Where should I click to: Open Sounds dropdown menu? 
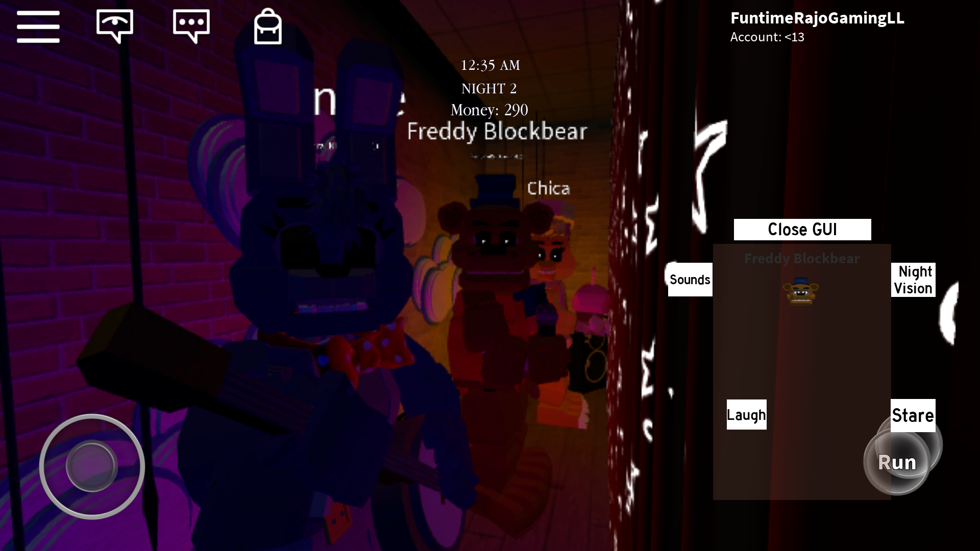tap(690, 279)
